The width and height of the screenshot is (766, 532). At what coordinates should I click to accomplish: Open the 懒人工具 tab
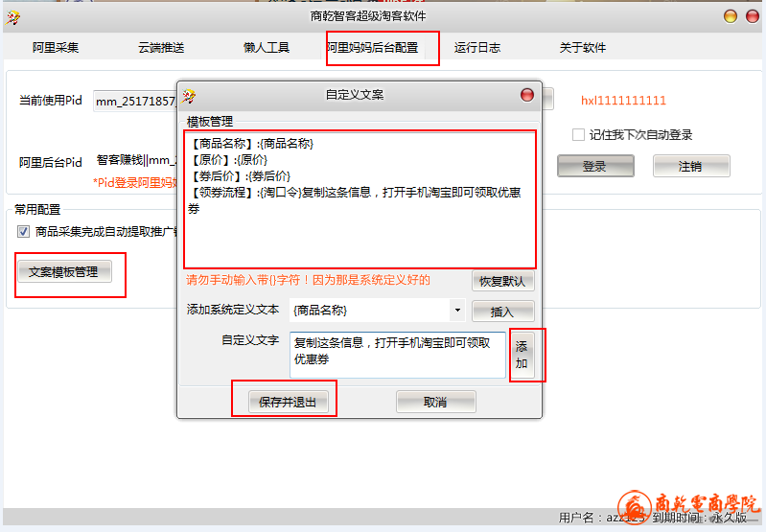coord(267,47)
